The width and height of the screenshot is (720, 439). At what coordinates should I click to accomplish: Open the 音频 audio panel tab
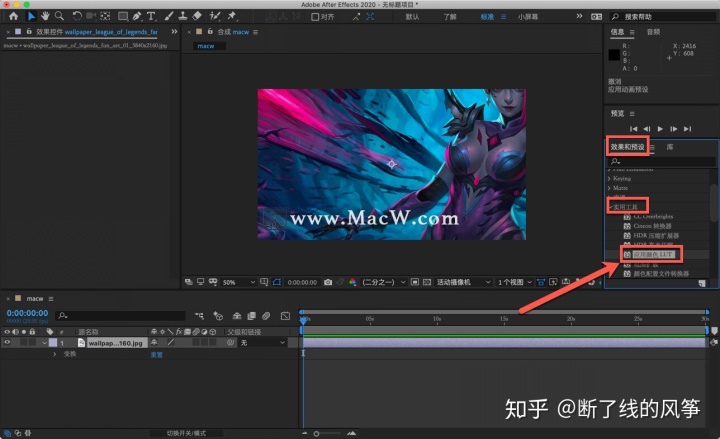point(653,32)
